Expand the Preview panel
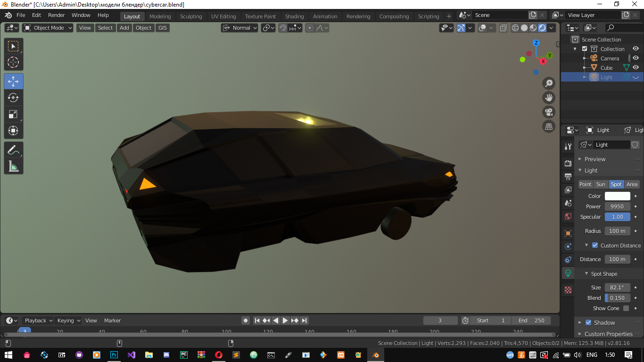Viewport: 644px width, 362px height. [580, 159]
